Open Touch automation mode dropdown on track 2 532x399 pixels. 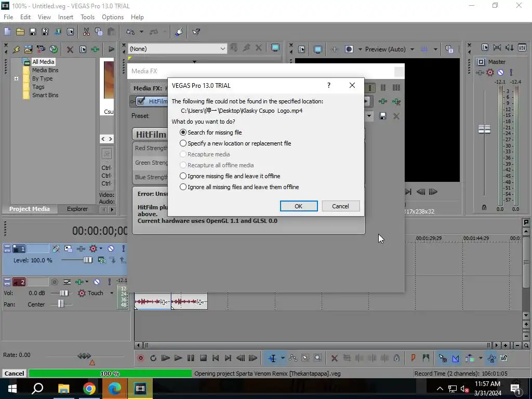pos(112,293)
